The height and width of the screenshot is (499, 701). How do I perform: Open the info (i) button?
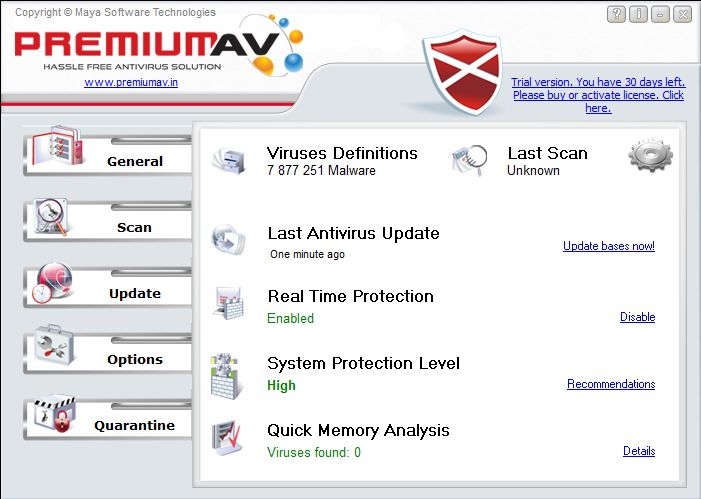[638, 14]
